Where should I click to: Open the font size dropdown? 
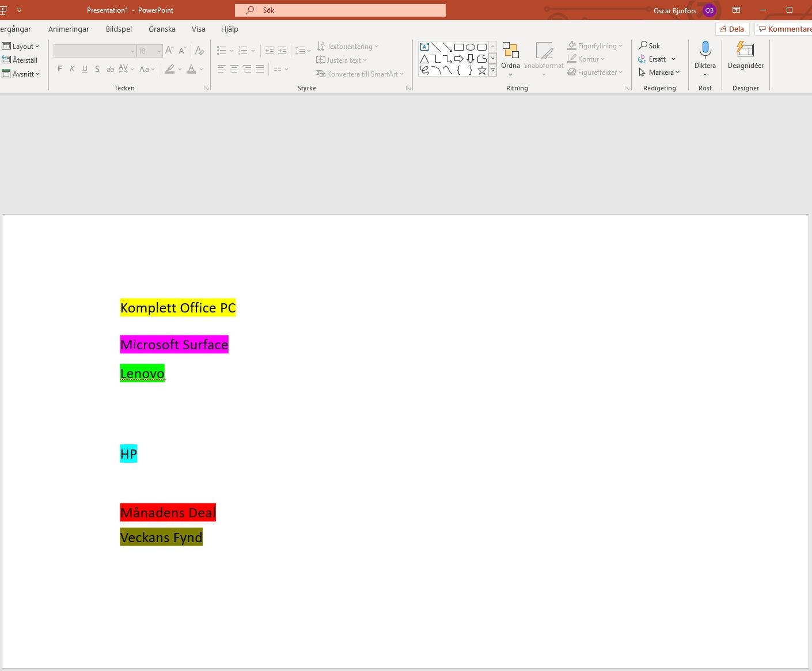tap(159, 51)
